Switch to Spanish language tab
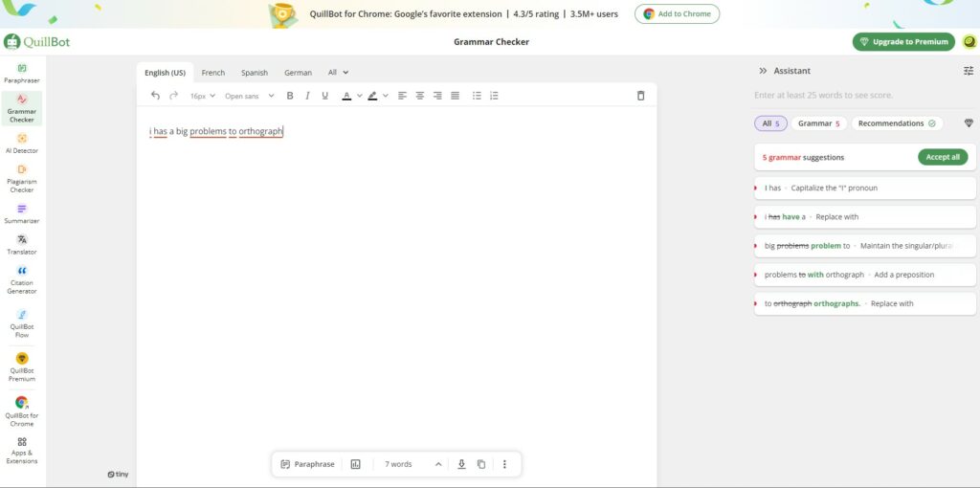 (x=255, y=73)
